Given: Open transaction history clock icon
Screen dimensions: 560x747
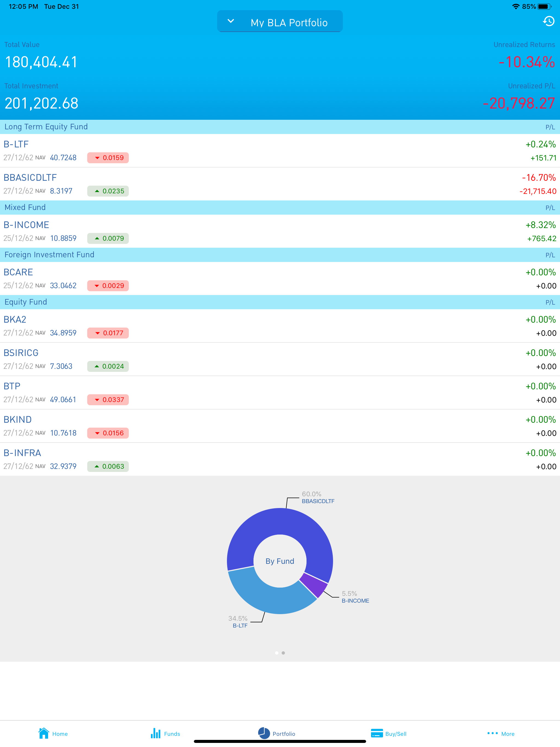Looking at the screenshot, I should coord(549,21).
